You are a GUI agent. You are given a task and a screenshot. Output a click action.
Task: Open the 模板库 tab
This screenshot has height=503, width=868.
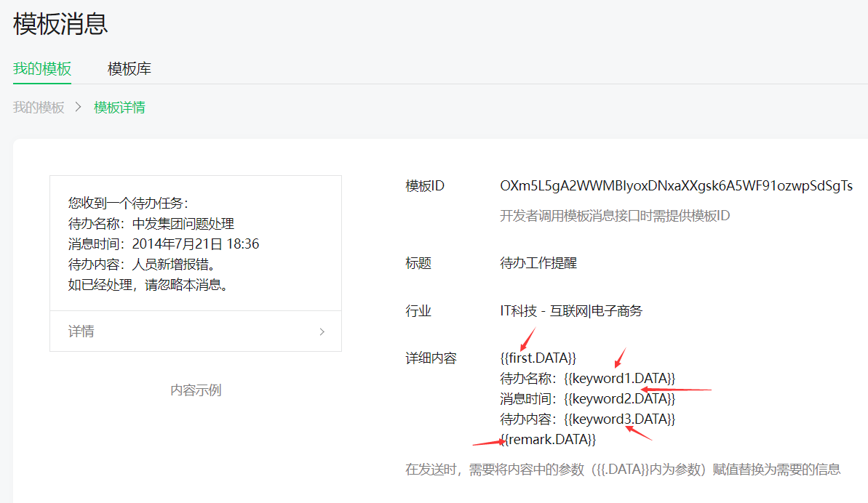pyautogui.click(x=130, y=69)
